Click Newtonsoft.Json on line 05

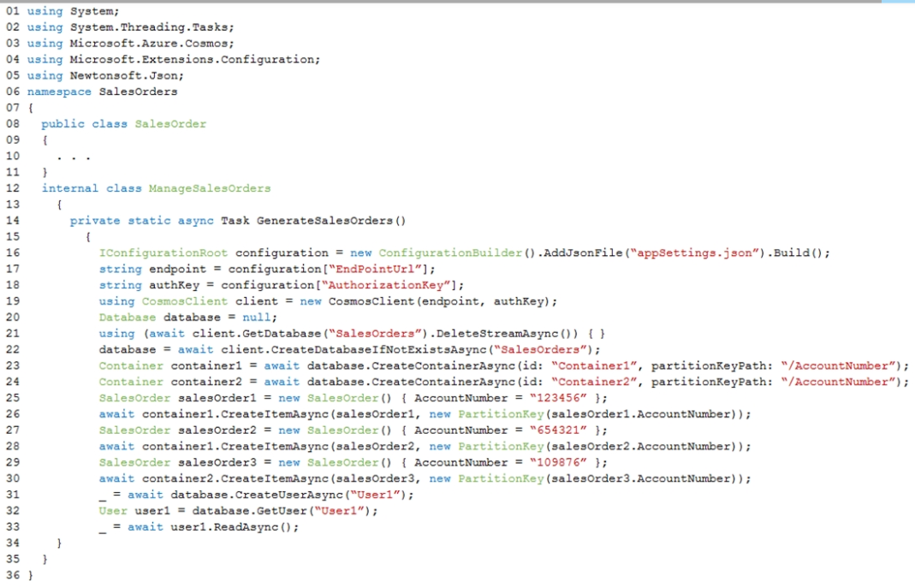[x=127, y=75]
